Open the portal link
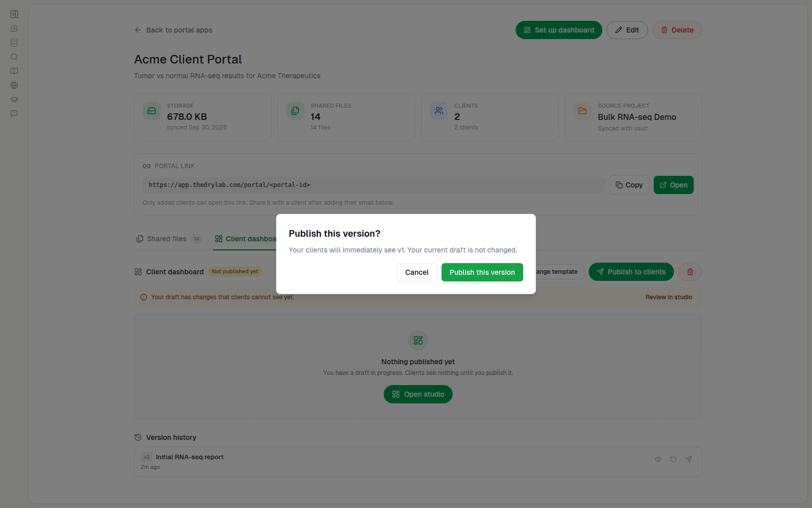 coord(673,185)
